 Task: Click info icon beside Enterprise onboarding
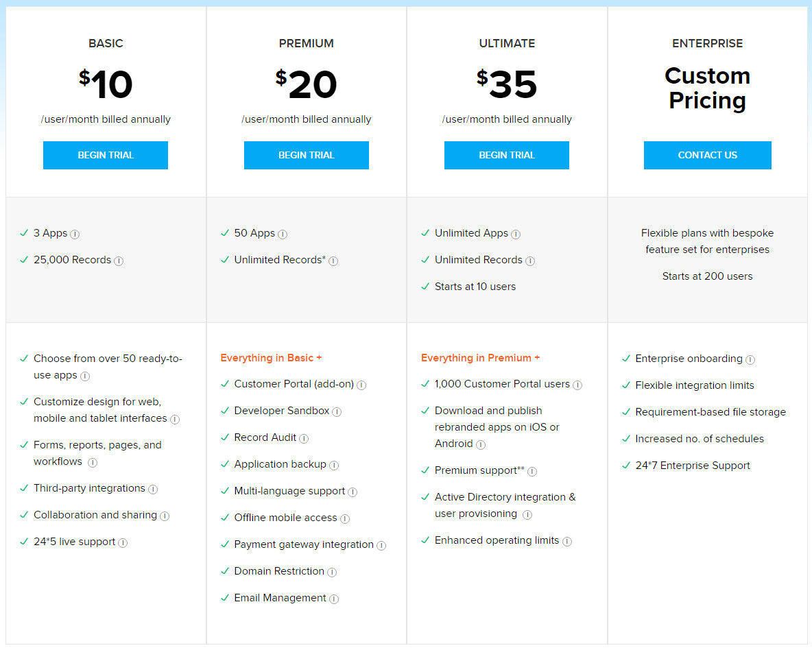[750, 359]
